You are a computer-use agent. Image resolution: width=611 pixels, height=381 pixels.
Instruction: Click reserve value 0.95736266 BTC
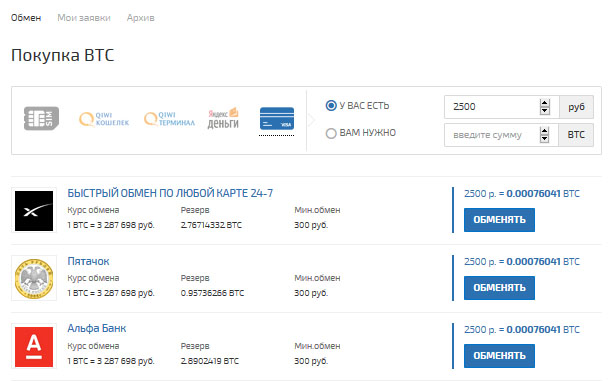coord(212,293)
